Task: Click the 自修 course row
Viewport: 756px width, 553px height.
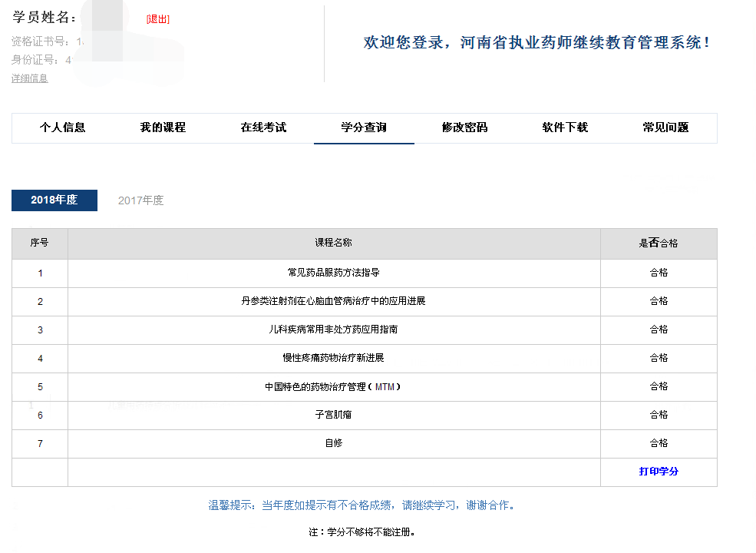Action: point(333,443)
